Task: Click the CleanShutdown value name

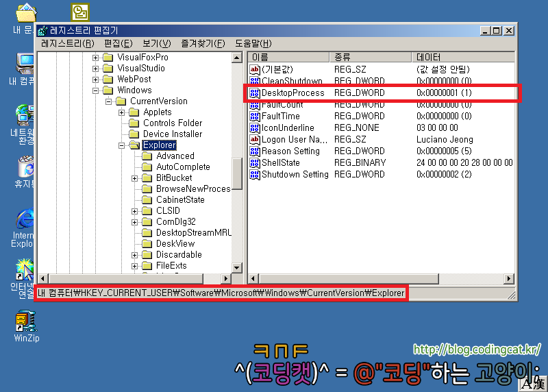Action: click(x=292, y=81)
